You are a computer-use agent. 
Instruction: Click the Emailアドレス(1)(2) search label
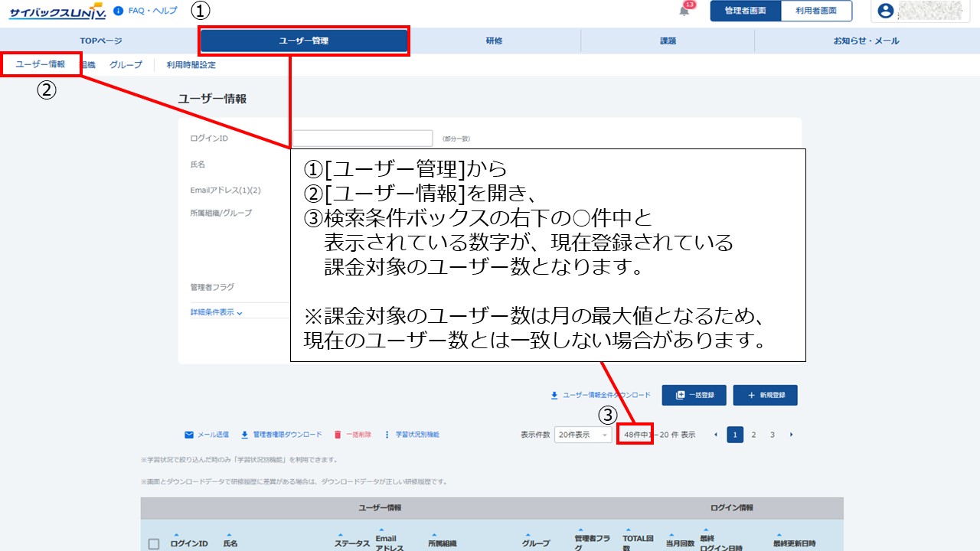pos(226,190)
